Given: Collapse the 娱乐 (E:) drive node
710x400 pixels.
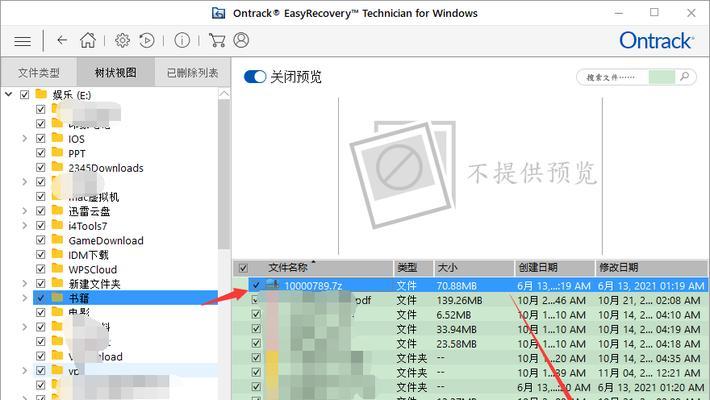Looking at the screenshot, I should (x=9, y=94).
